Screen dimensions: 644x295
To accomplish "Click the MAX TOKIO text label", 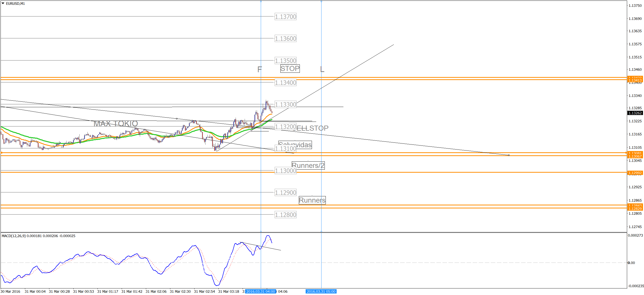I will [x=116, y=124].
